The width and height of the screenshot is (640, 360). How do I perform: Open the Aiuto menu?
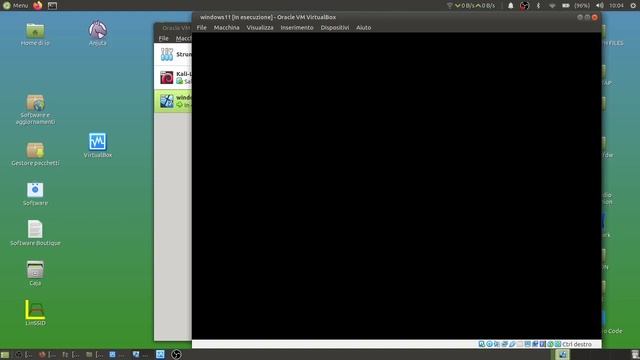click(363, 28)
